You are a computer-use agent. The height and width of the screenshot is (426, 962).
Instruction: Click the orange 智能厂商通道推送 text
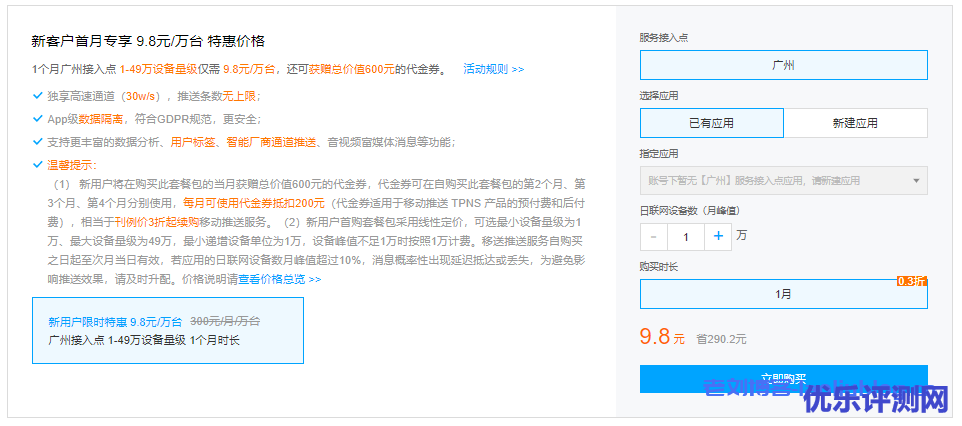[271, 142]
